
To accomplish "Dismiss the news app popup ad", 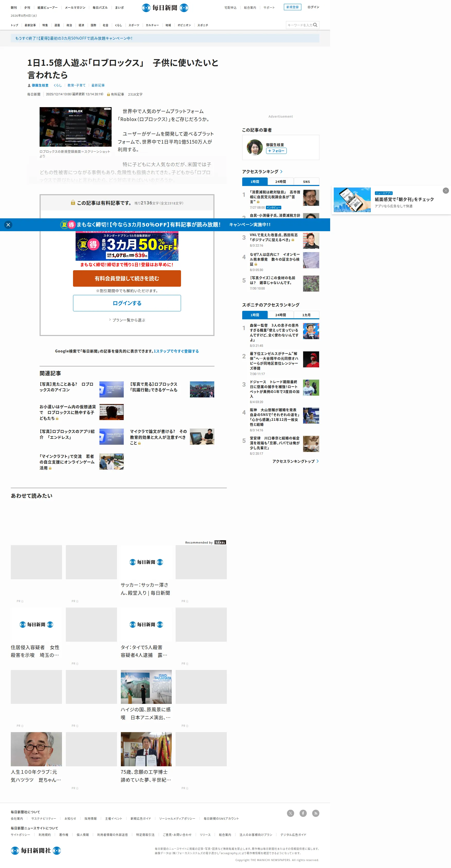I will (x=446, y=191).
